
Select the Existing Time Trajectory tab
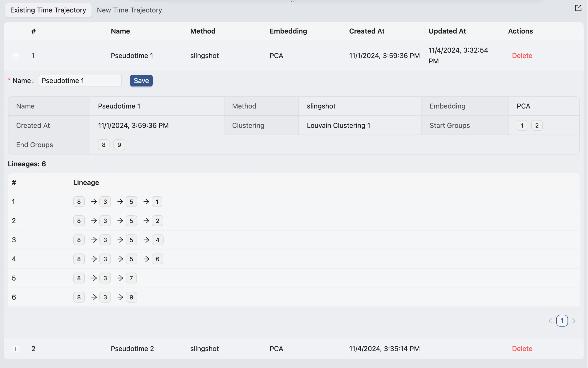[48, 10]
